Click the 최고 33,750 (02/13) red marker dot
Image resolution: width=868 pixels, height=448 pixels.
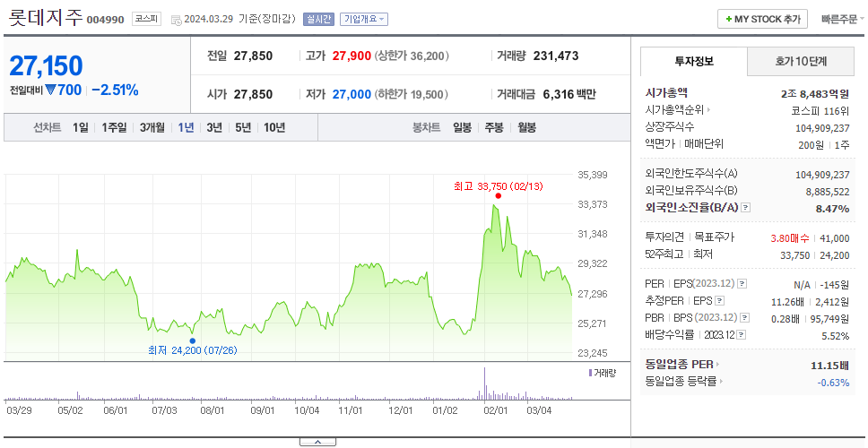[499, 196]
